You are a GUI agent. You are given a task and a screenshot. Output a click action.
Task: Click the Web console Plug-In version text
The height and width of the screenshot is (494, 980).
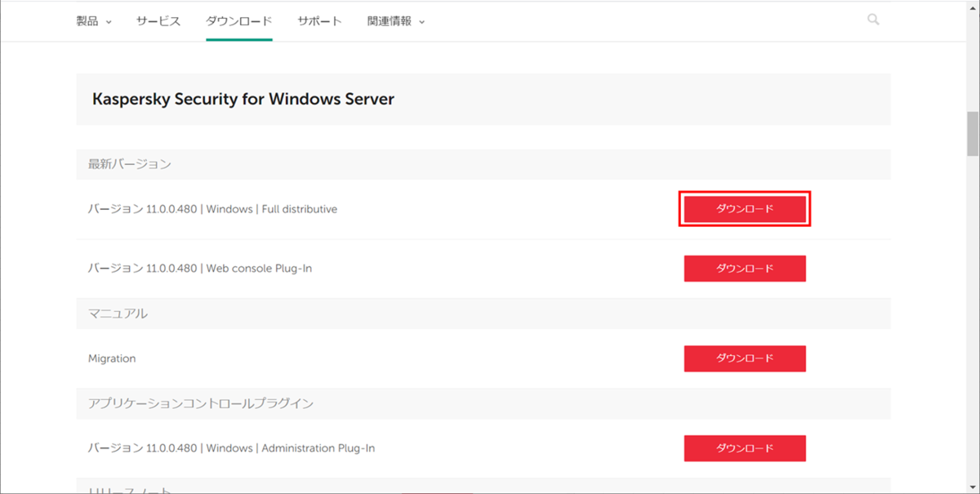pyautogui.click(x=200, y=268)
